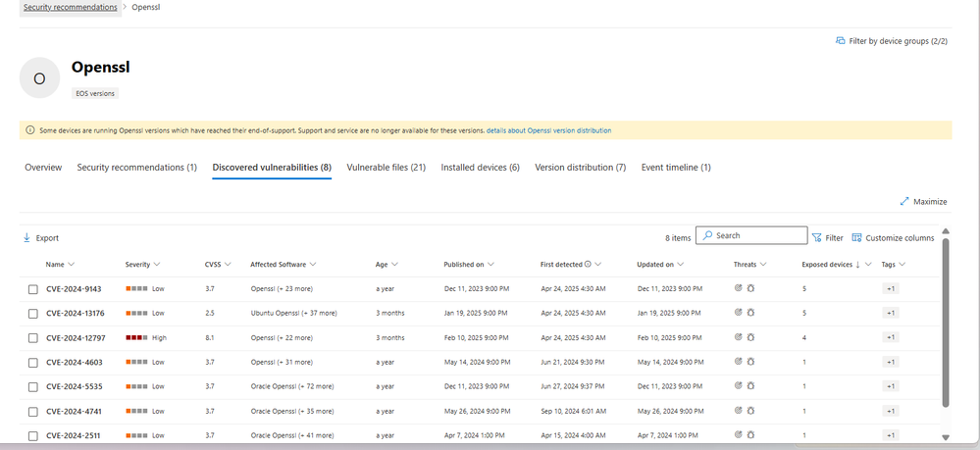This screenshot has height=450, width=980.
Task: Check the CVE-2024-5535 row checkbox
Action: pos(33,387)
